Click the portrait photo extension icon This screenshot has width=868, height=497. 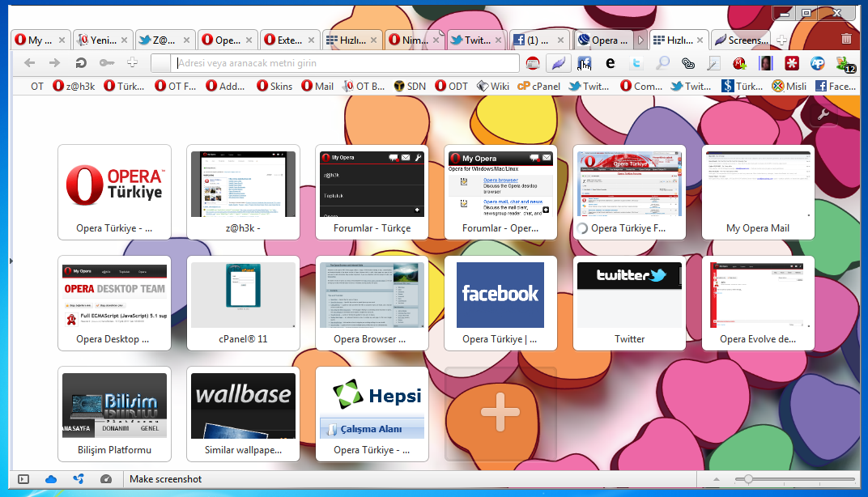pyautogui.click(x=766, y=63)
